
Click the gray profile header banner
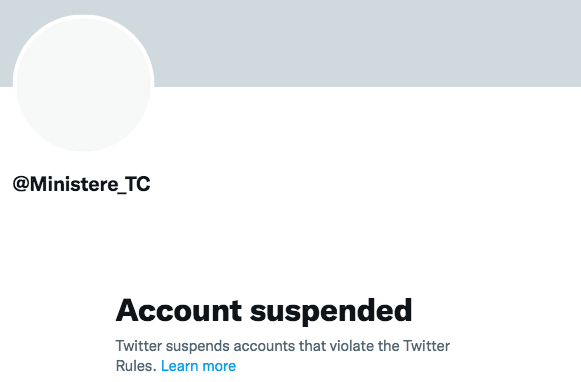point(367,43)
